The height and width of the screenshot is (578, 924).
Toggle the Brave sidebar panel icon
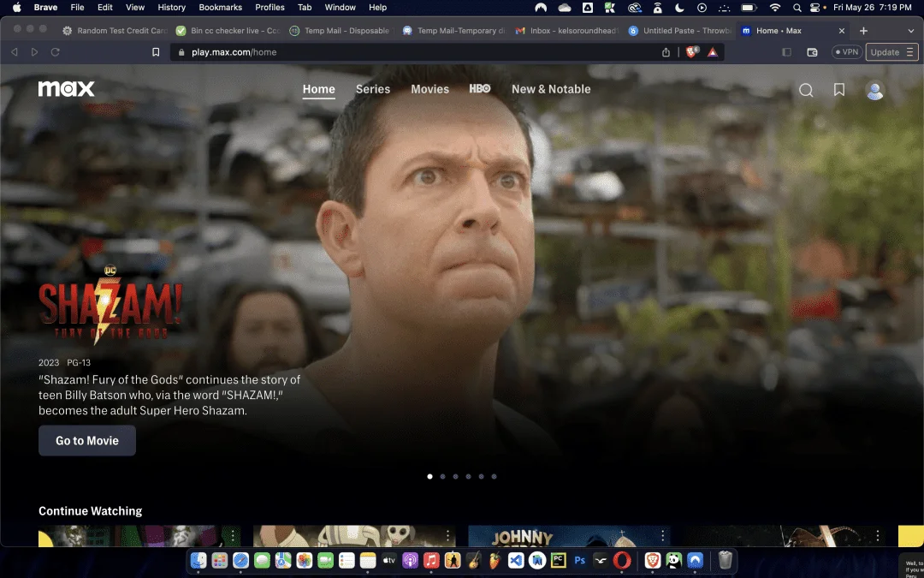787,52
